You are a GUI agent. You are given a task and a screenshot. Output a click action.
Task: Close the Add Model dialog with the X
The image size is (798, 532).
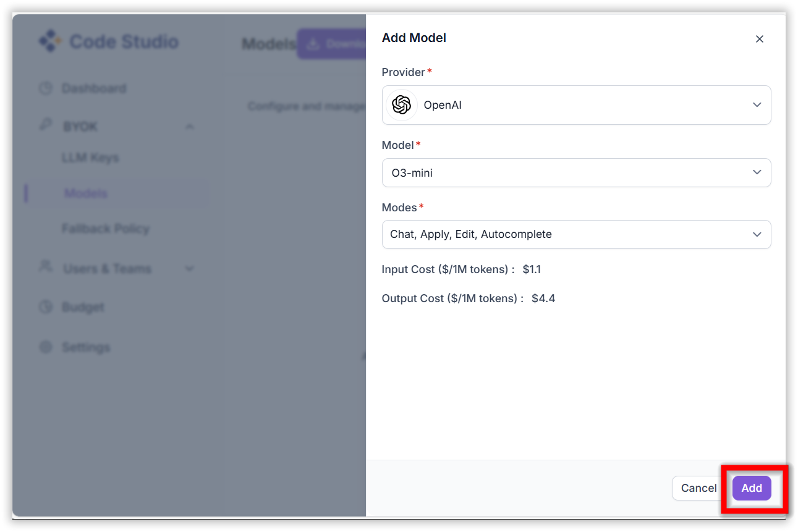tap(759, 38)
